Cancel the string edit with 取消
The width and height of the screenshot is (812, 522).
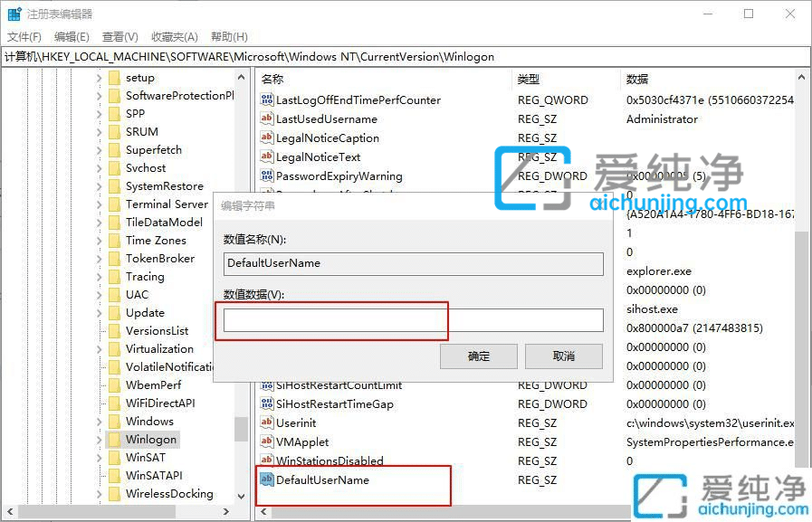(564, 356)
